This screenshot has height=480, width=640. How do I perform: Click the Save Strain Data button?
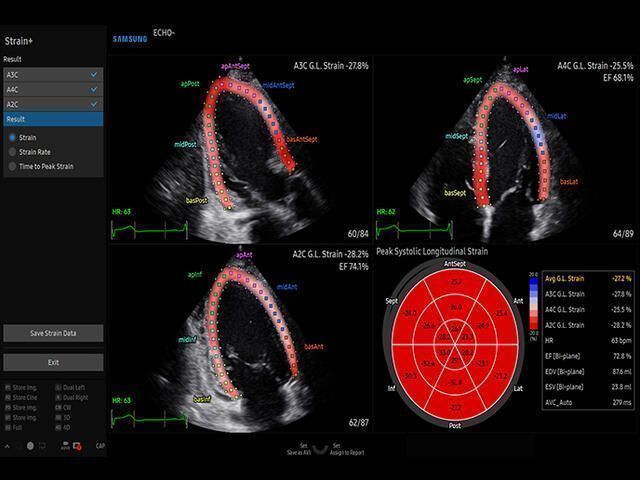[52, 333]
